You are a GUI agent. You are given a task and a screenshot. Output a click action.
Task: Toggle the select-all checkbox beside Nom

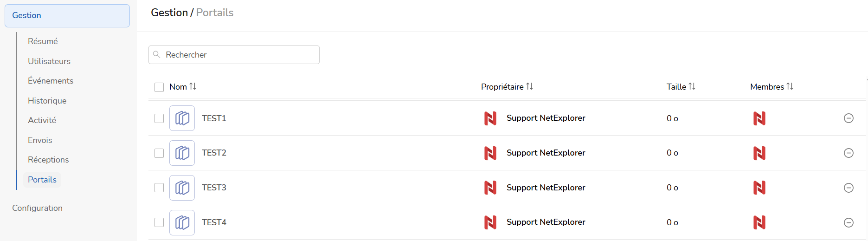(x=159, y=87)
